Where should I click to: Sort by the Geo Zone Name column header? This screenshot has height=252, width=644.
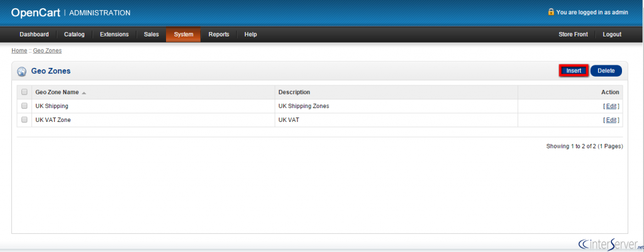point(57,92)
